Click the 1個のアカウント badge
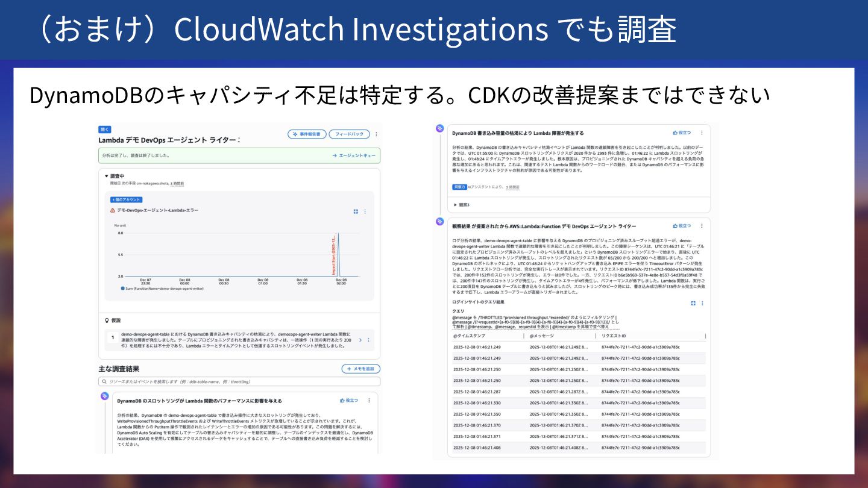Viewport: 868px width, 488px height. coord(126,199)
